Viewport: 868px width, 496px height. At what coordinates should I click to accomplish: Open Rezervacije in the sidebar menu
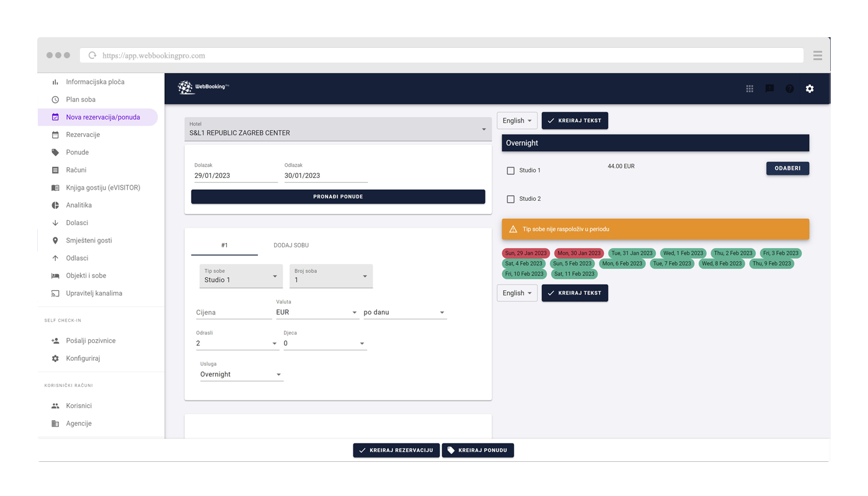click(x=83, y=135)
